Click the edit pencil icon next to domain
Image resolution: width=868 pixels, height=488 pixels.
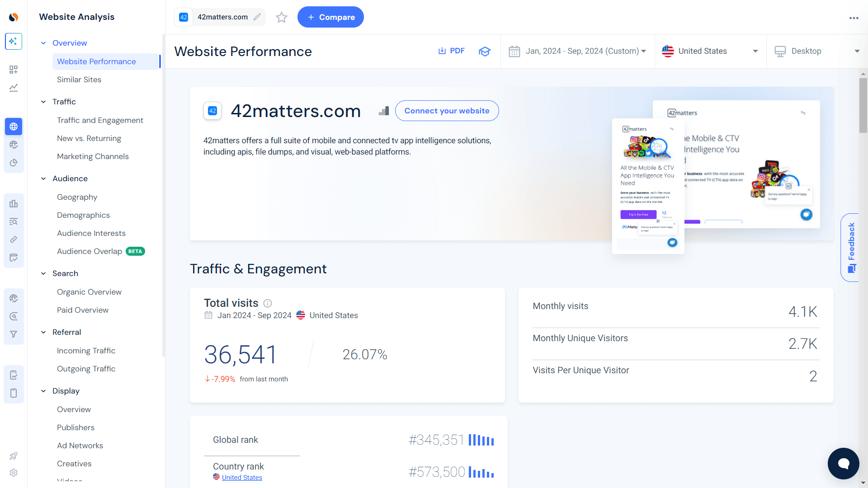point(258,17)
